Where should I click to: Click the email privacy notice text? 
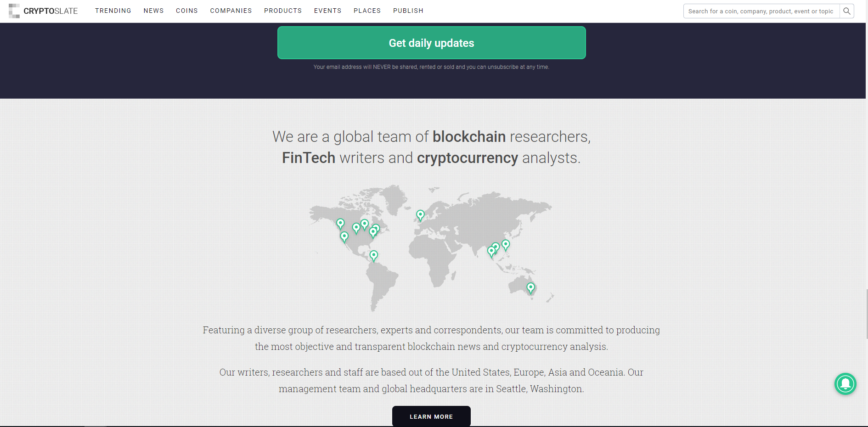[431, 67]
